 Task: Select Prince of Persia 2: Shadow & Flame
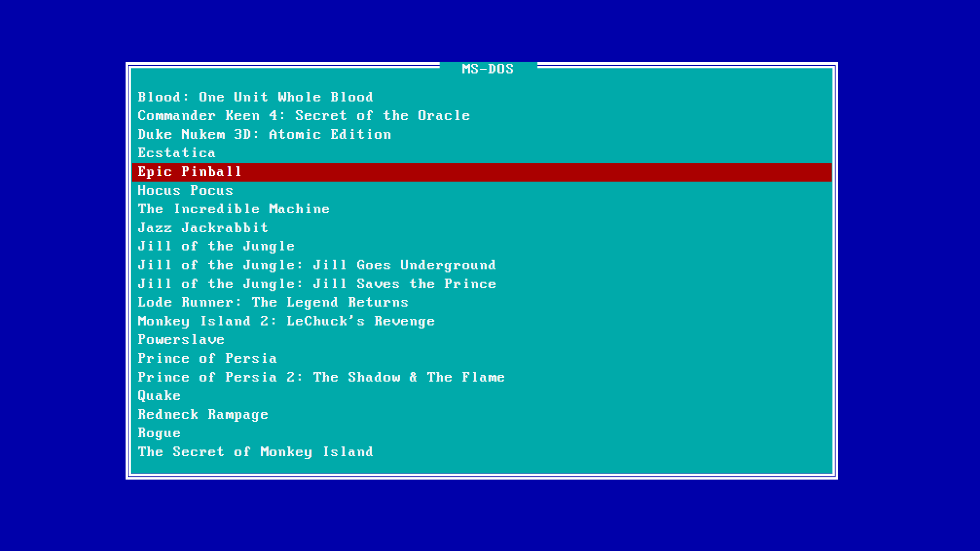coord(321,378)
